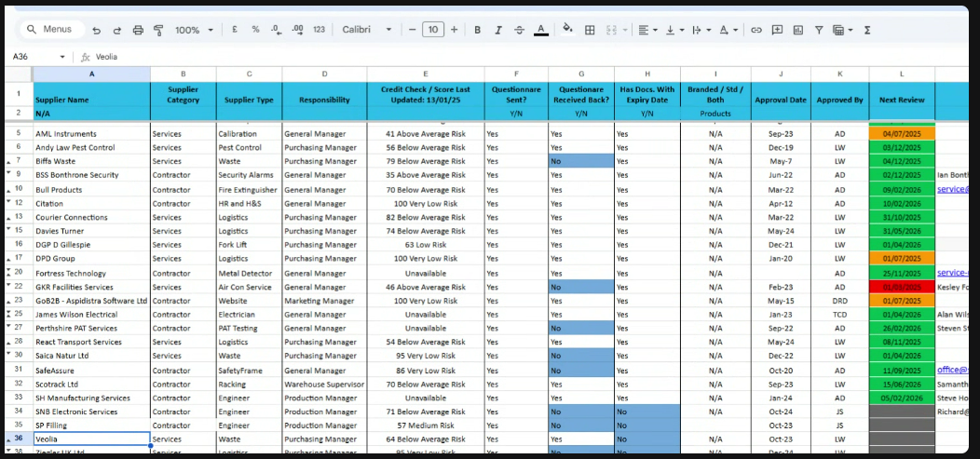980x459 pixels.
Task: Open the borders tool
Action: [590, 30]
